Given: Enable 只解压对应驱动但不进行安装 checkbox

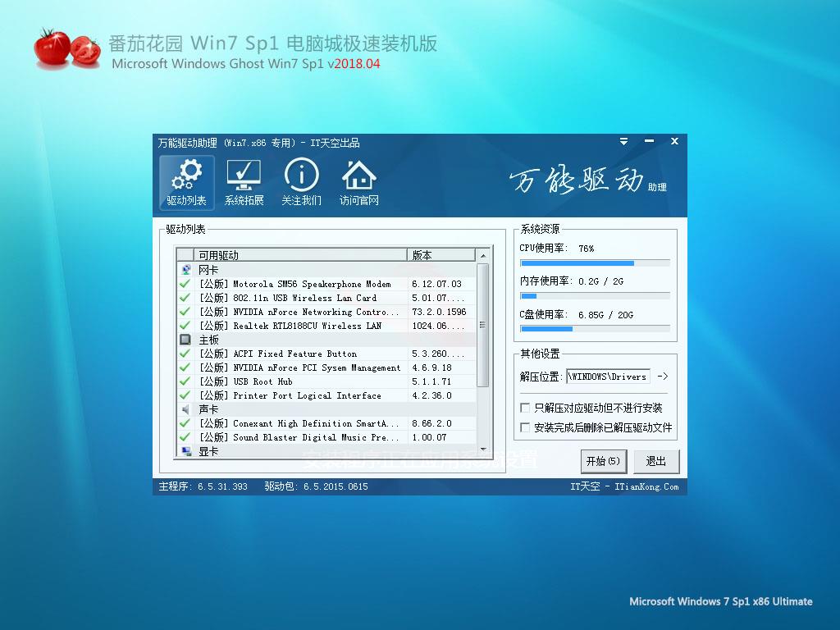Looking at the screenshot, I should 526,408.
